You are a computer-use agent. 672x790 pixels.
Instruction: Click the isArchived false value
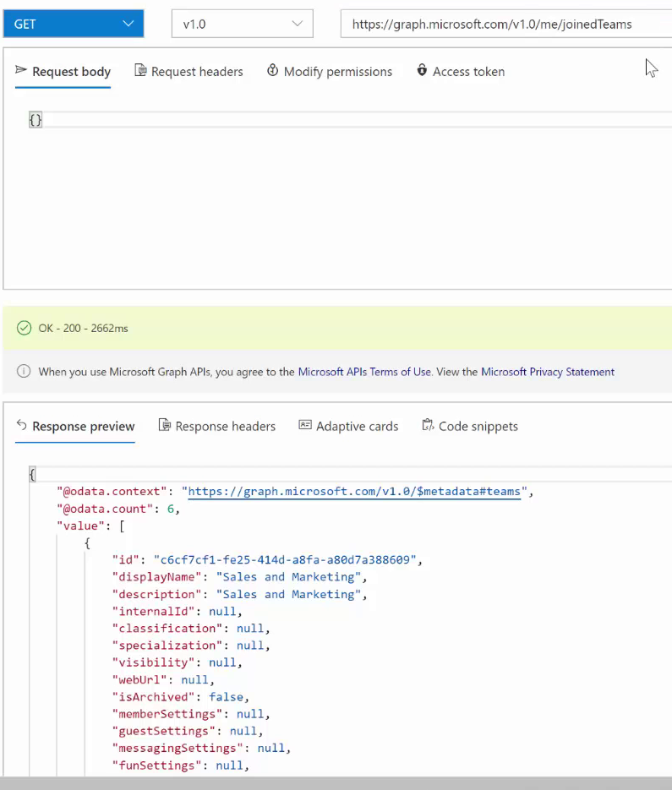coord(226,697)
